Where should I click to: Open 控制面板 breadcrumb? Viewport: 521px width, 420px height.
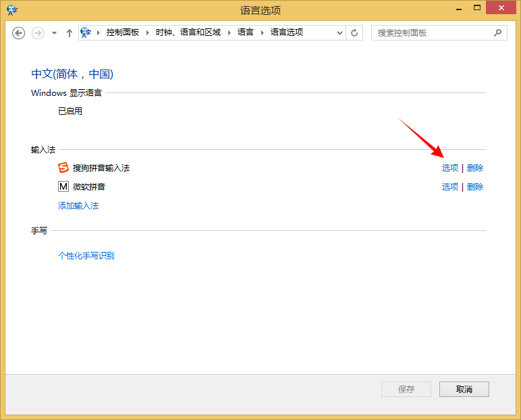point(123,32)
